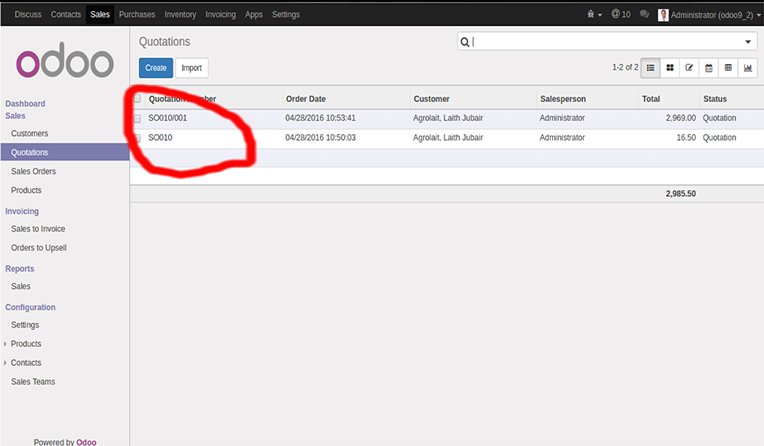
Task: Open Sales to Invoice
Action: point(38,229)
